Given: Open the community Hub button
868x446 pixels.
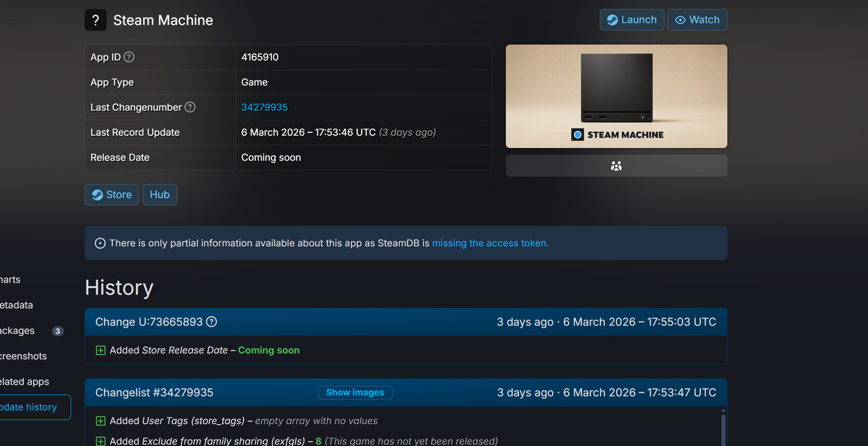Looking at the screenshot, I should 160,195.
